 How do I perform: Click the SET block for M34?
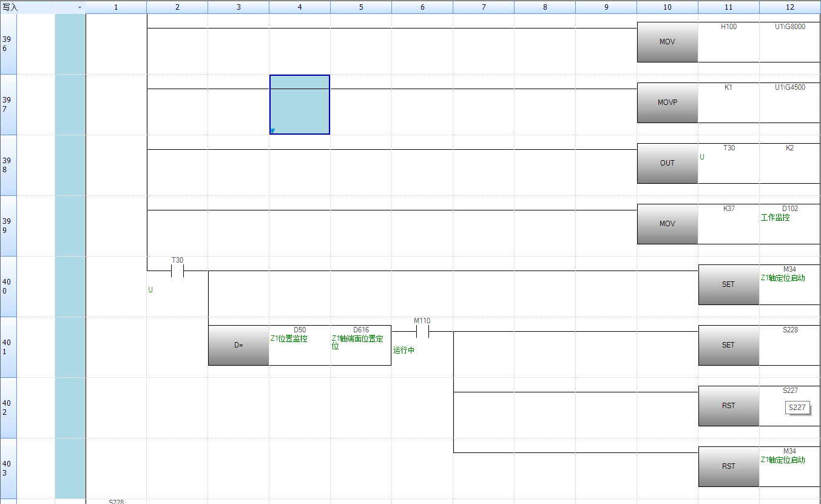(728, 284)
